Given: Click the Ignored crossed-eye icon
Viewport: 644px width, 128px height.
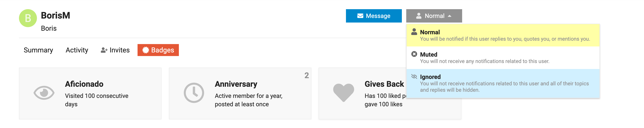Looking at the screenshot, I should click(x=414, y=77).
